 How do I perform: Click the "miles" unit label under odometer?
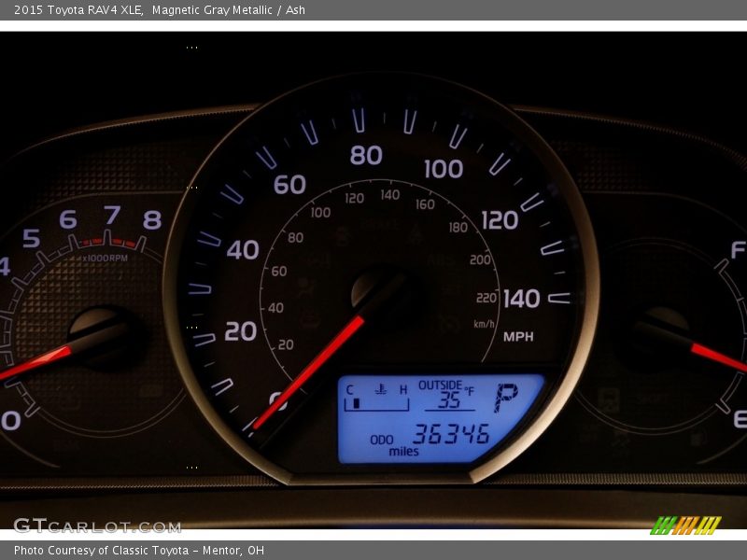coord(403,451)
